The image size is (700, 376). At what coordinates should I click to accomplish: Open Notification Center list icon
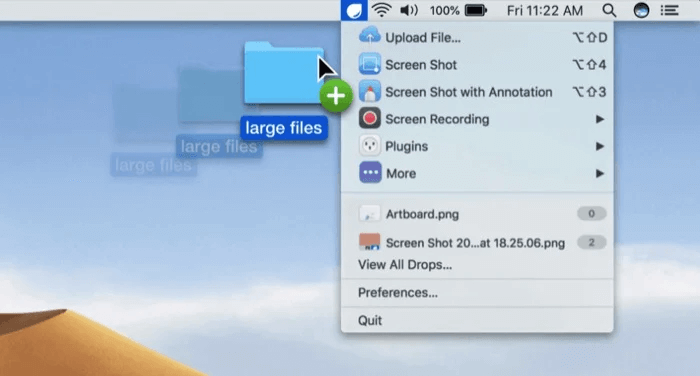click(669, 10)
